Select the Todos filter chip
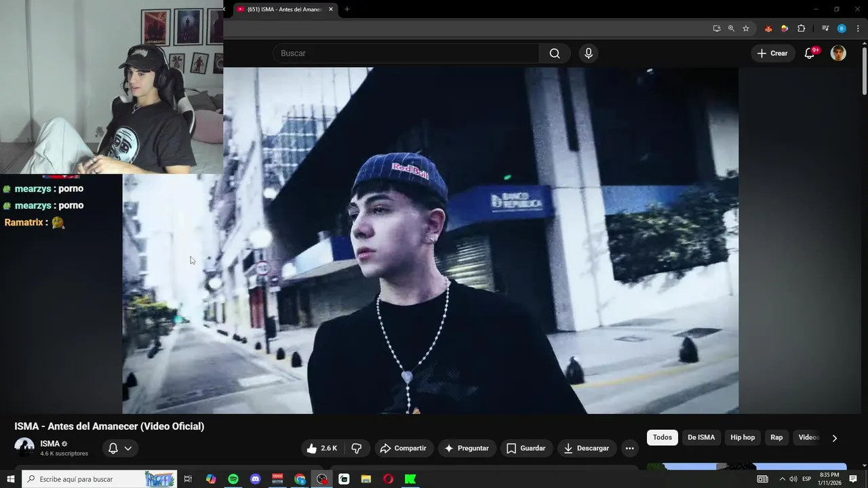 (x=663, y=438)
